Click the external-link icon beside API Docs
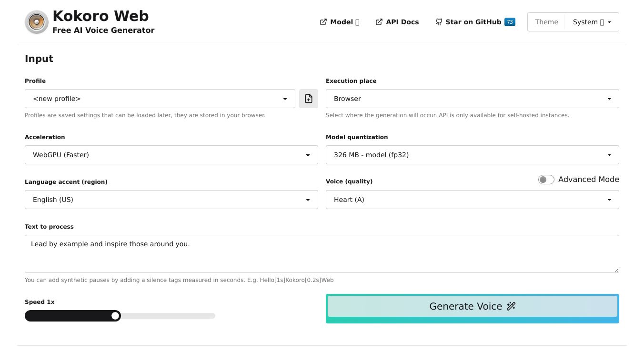Image resolution: width=644 pixels, height=362 pixels. click(379, 22)
